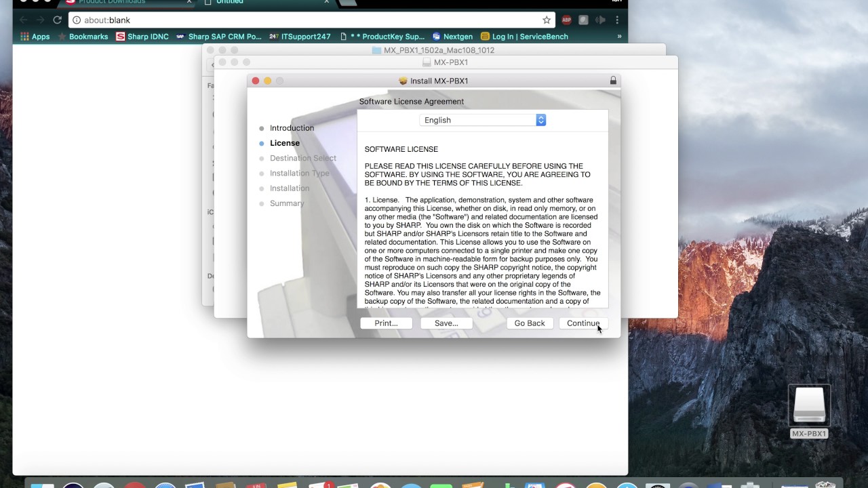868x488 pixels.
Task: Click the Summary step label
Action: coord(287,203)
